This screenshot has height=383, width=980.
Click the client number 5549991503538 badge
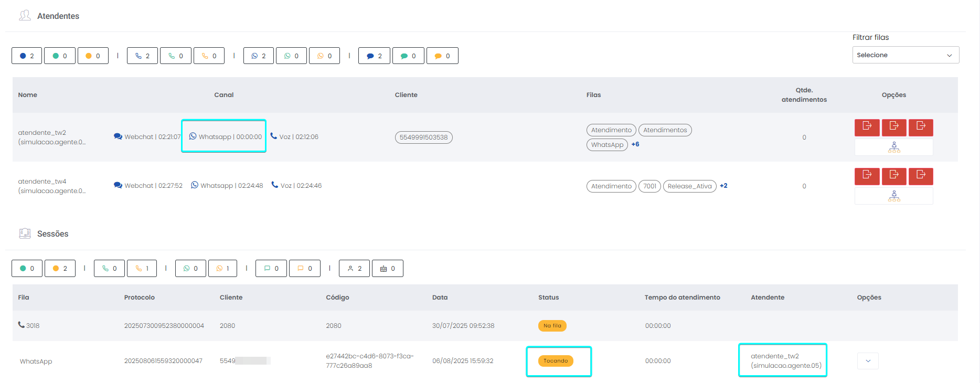[423, 137]
